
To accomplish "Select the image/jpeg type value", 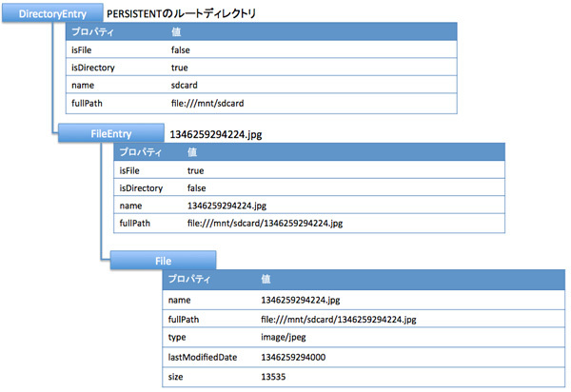I will tap(284, 338).
